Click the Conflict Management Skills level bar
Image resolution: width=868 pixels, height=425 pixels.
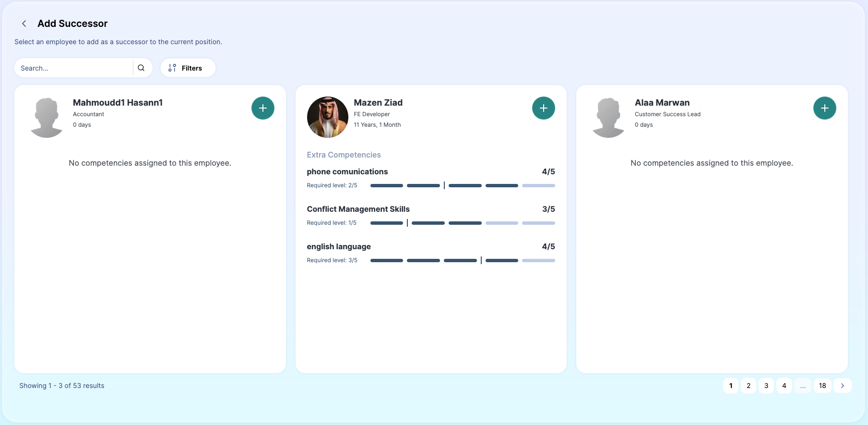463,223
